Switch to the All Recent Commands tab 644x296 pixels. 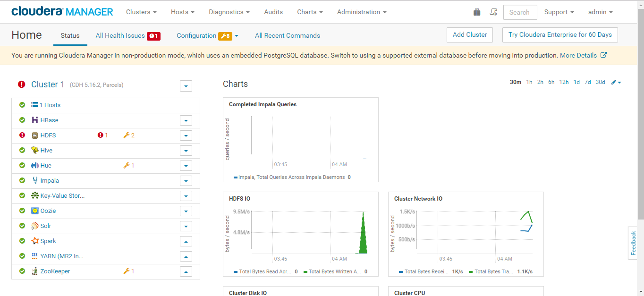click(x=287, y=35)
